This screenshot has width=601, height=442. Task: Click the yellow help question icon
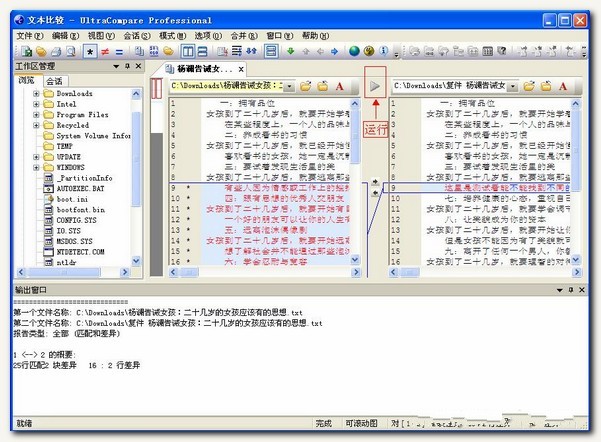[369, 51]
